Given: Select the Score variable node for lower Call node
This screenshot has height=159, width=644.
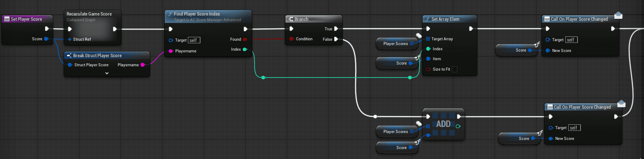Looking at the screenshot, I should [519, 138].
